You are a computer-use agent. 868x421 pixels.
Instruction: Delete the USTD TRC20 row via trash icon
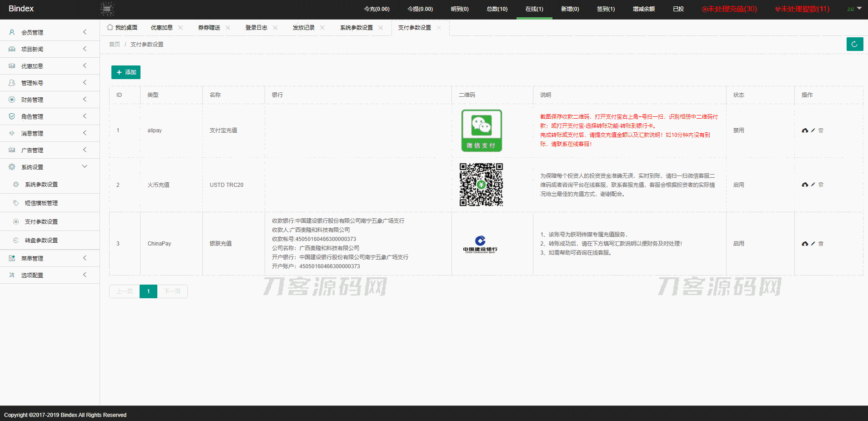(x=821, y=185)
